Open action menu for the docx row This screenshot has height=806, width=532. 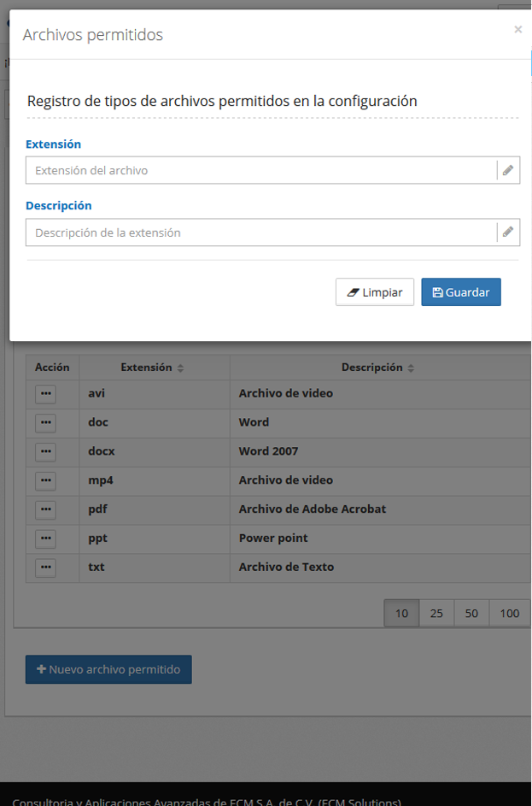[x=46, y=452]
